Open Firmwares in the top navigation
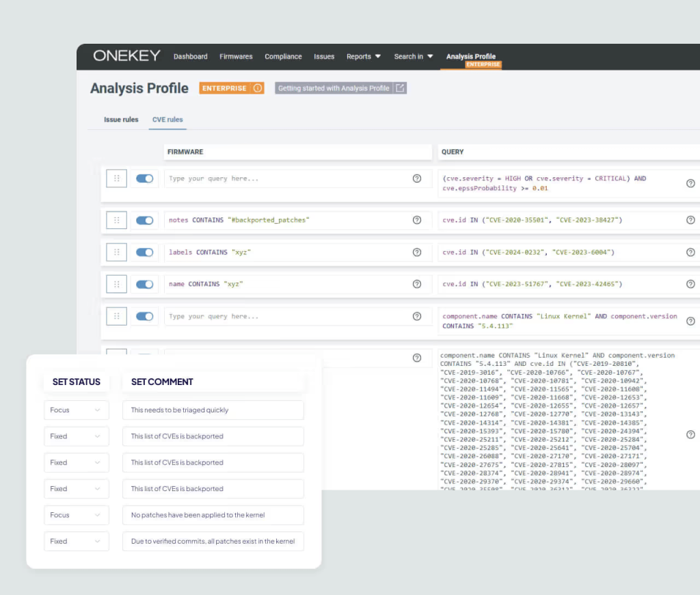700x595 pixels. tap(236, 57)
